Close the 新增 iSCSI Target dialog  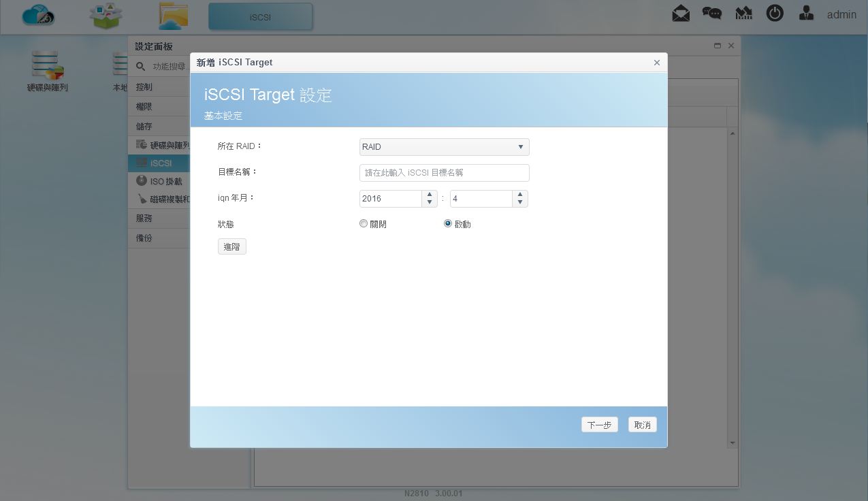point(657,63)
